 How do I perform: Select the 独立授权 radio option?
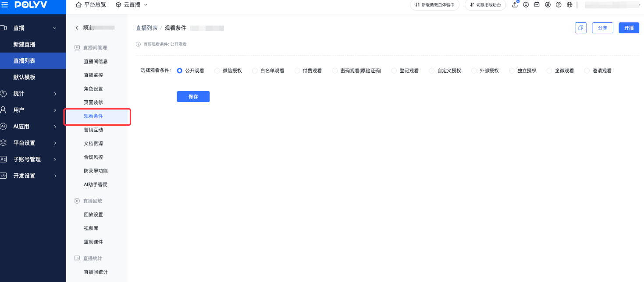(x=512, y=70)
